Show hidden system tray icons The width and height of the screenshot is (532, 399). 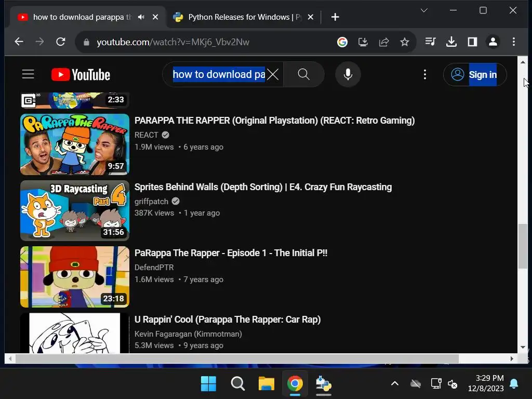395,384
